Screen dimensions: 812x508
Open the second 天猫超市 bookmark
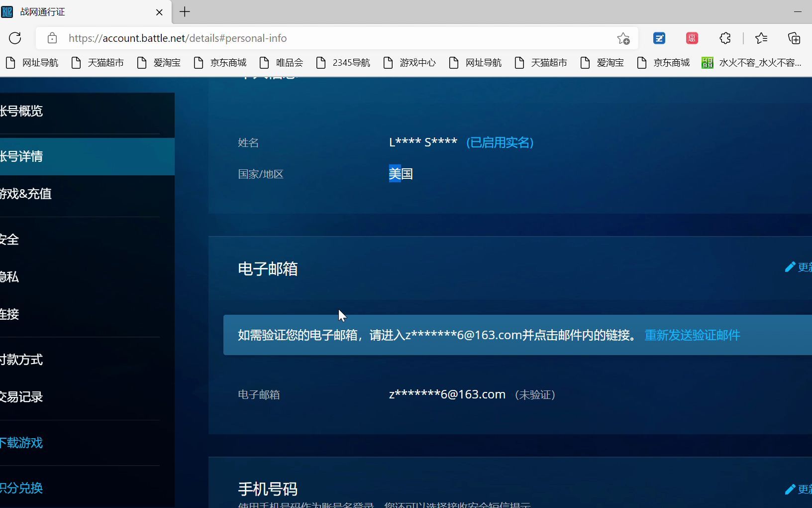tap(541, 63)
